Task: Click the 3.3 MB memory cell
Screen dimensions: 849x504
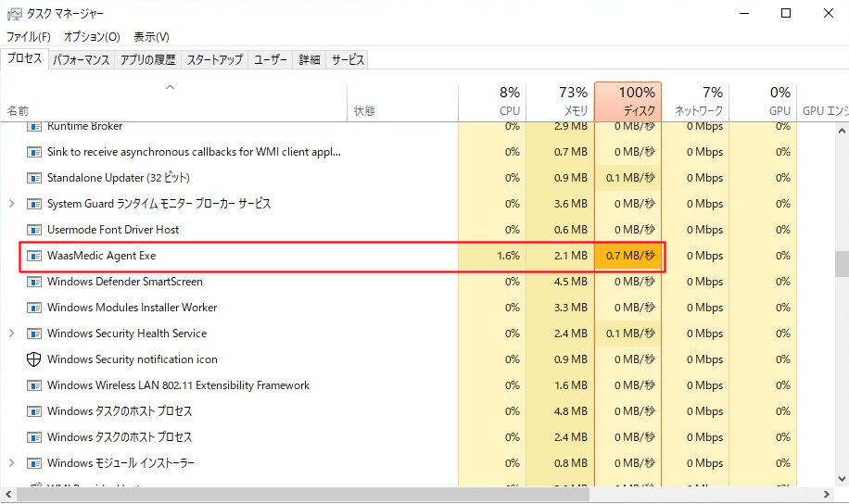Action: point(560,308)
